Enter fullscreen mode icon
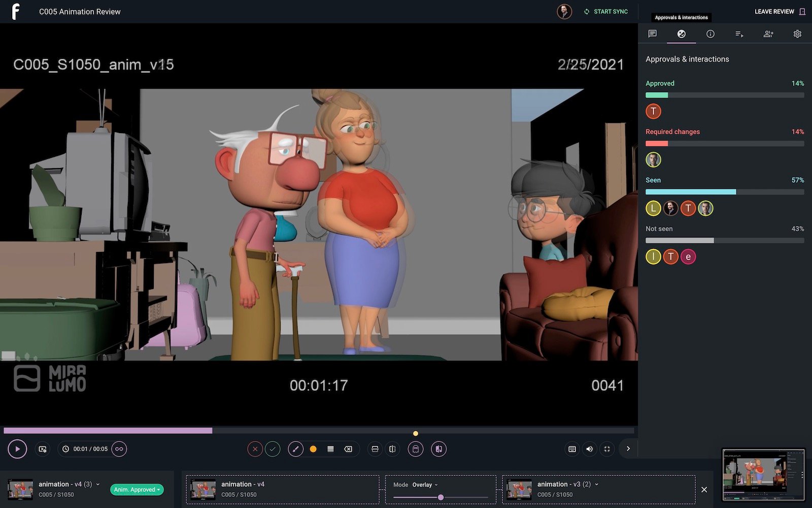This screenshot has width=812, height=508. point(607,449)
